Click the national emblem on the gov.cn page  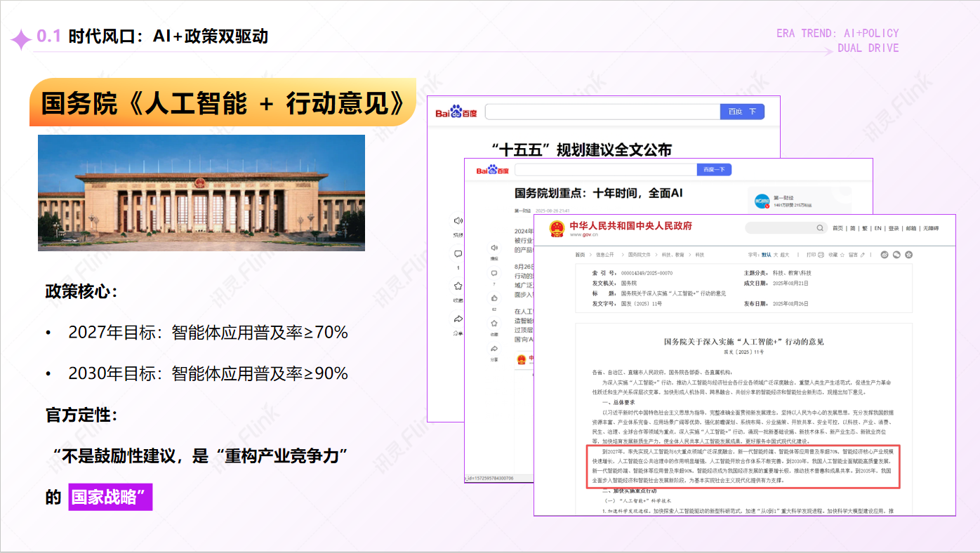coord(557,229)
